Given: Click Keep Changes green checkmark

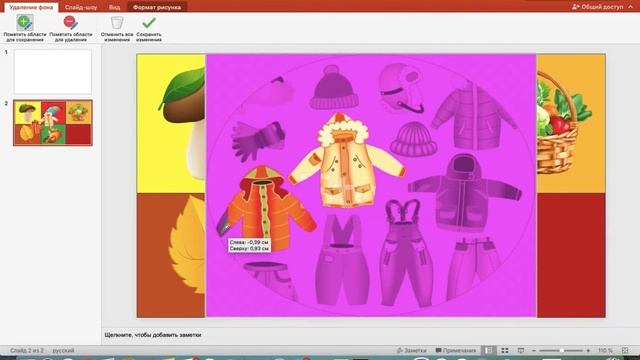Looking at the screenshot, I should [x=149, y=28].
